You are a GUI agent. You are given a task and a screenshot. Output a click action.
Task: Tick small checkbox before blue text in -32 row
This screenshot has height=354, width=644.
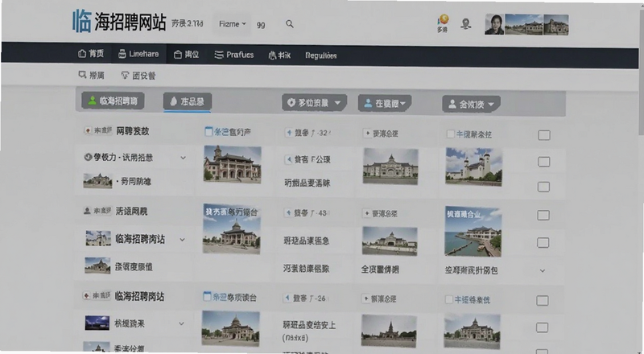point(450,134)
